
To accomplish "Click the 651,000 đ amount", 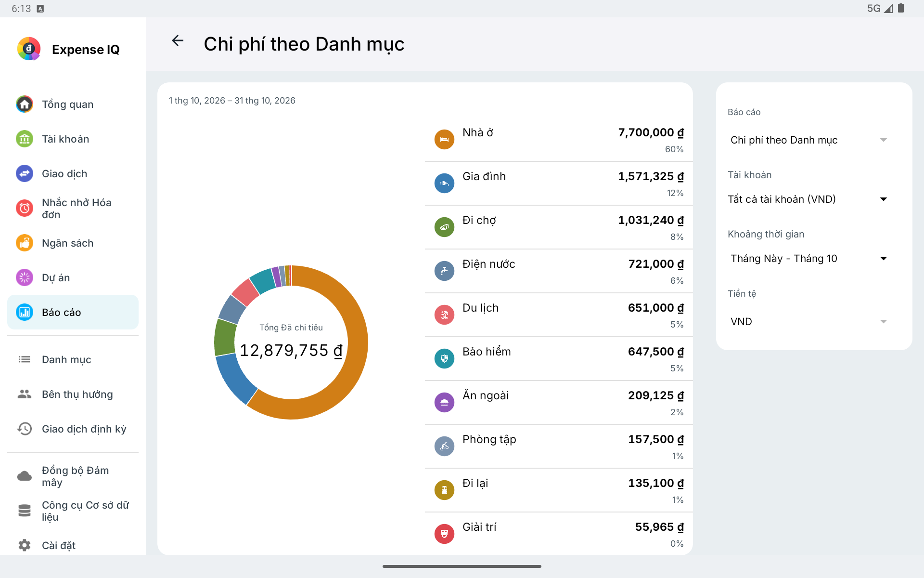I will click(x=656, y=308).
